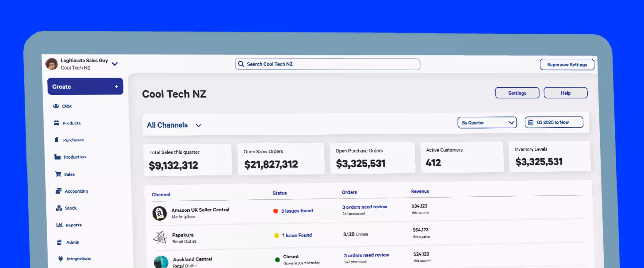This screenshot has width=644, height=268.
Task: Open Superuser Settings
Action: tap(567, 65)
